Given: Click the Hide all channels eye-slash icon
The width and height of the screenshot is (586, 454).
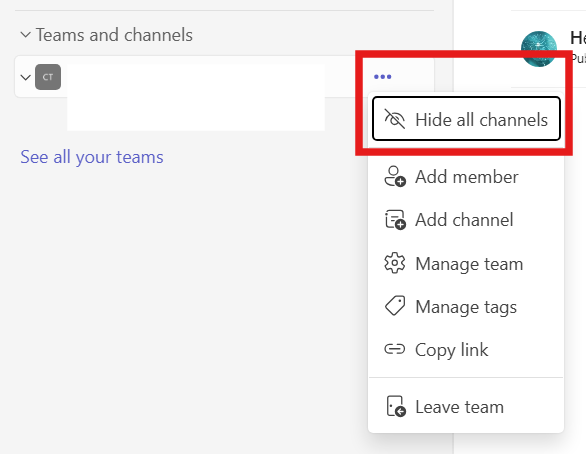Looking at the screenshot, I should pos(395,119).
